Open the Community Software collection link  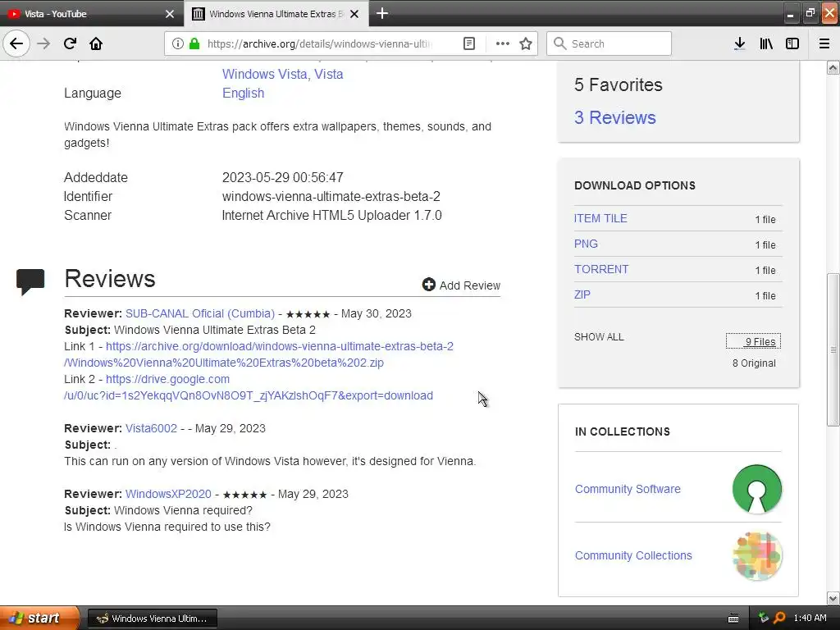628,489
